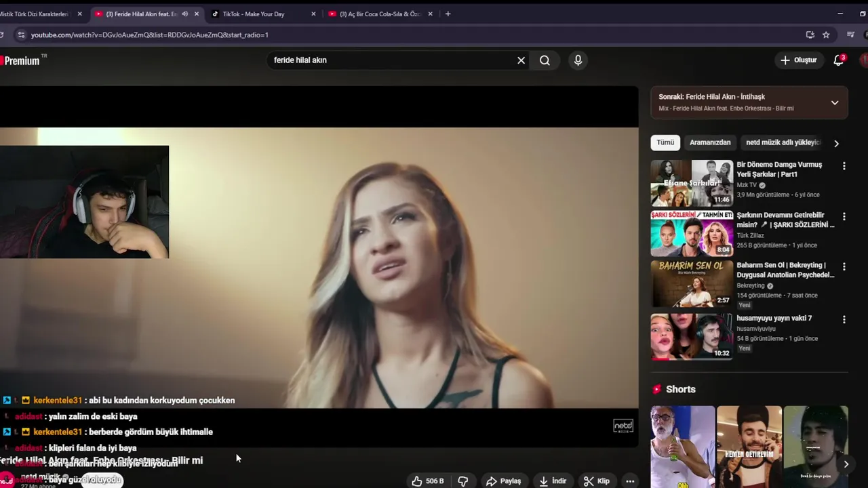This screenshot has height=488, width=868.
Task: Open more actions menu under video
Action: pos(630,481)
